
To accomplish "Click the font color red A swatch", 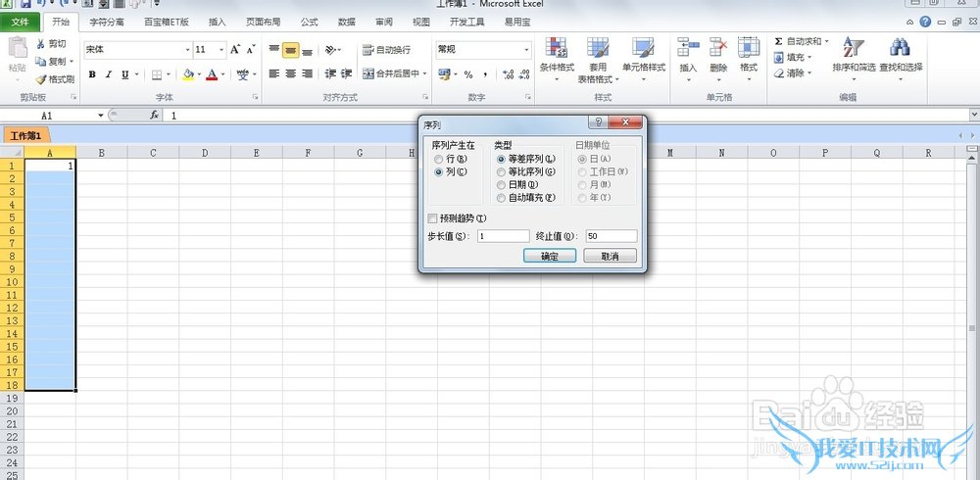I will (212, 74).
